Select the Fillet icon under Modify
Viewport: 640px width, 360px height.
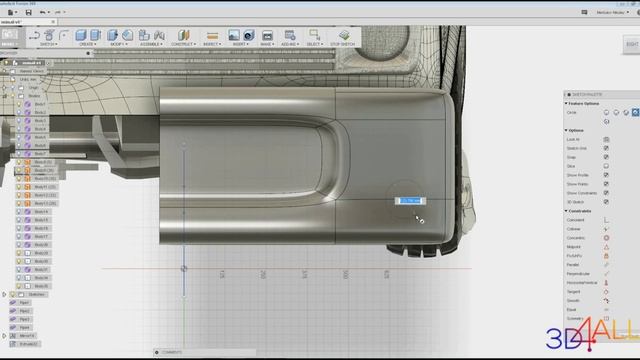coord(127,35)
